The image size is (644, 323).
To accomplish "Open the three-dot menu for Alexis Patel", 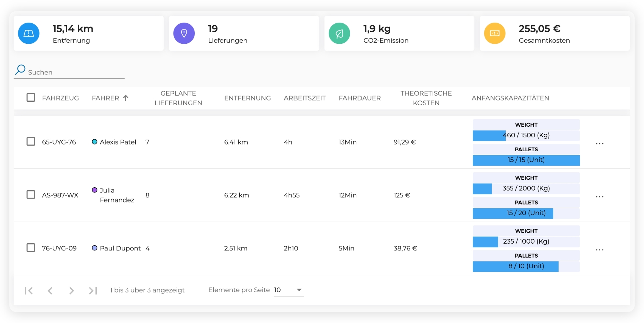I will click(600, 144).
